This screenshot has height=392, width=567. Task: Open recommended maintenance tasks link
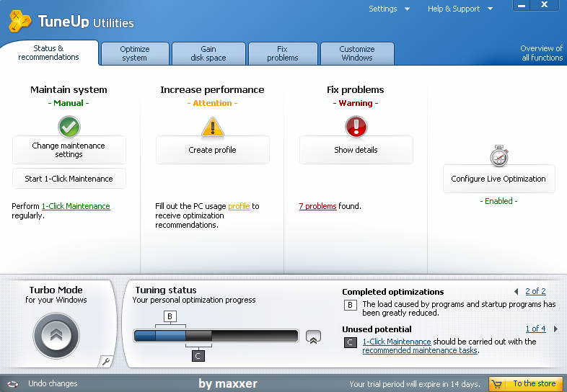(420, 350)
